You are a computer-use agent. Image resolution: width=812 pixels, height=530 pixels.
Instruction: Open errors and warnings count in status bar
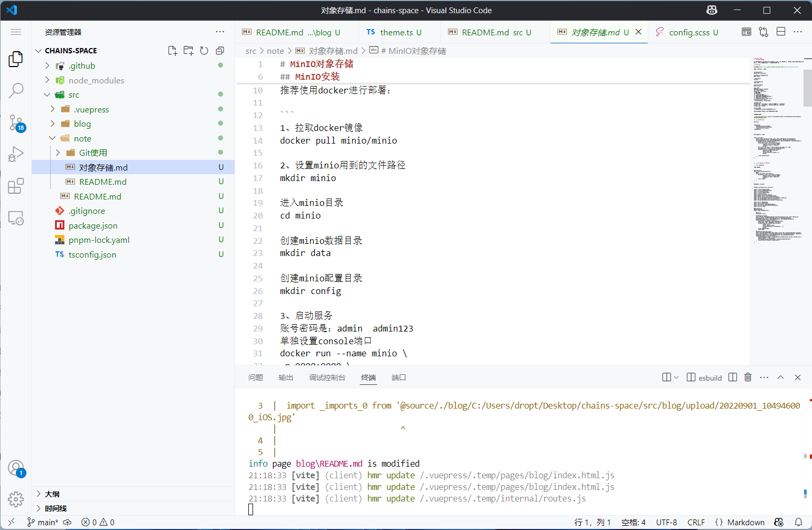98,522
